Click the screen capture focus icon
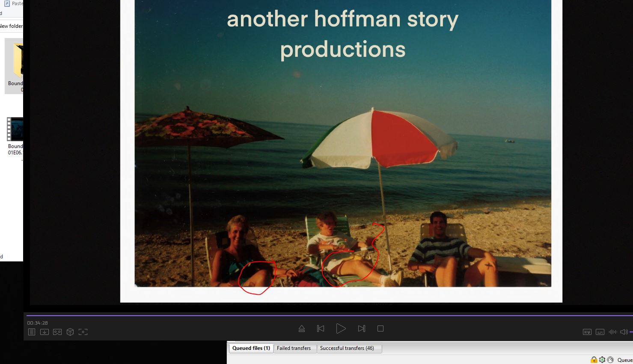 pos(83,332)
